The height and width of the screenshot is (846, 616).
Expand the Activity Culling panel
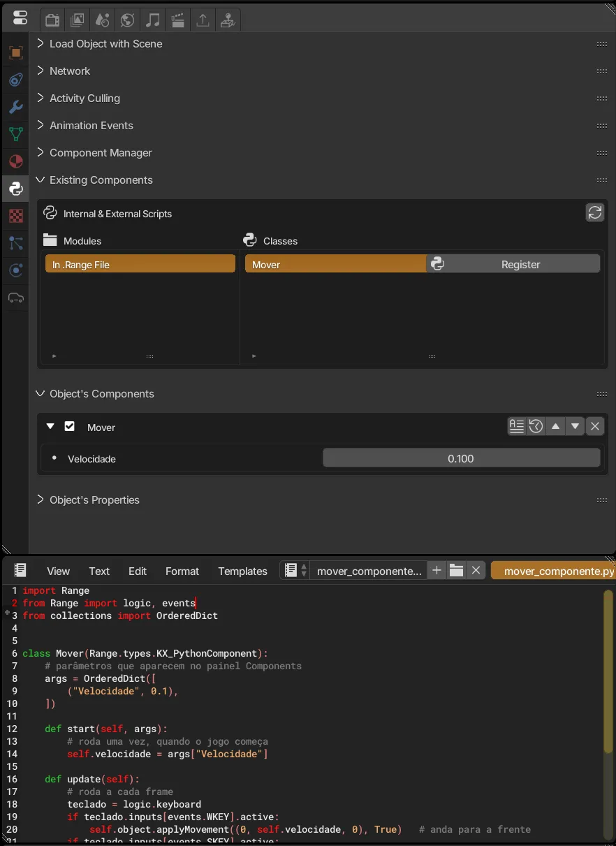(x=41, y=98)
